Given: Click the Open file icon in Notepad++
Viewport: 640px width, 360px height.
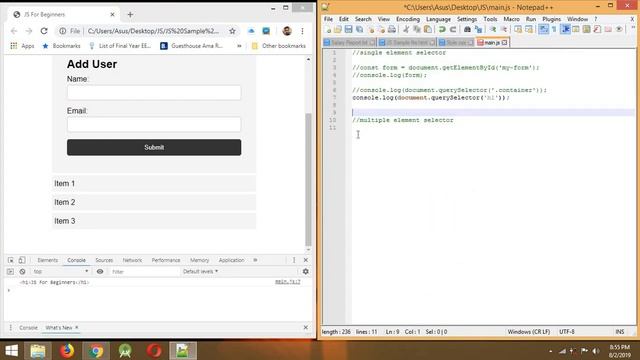Looking at the screenshot, I should click(338, 29).
